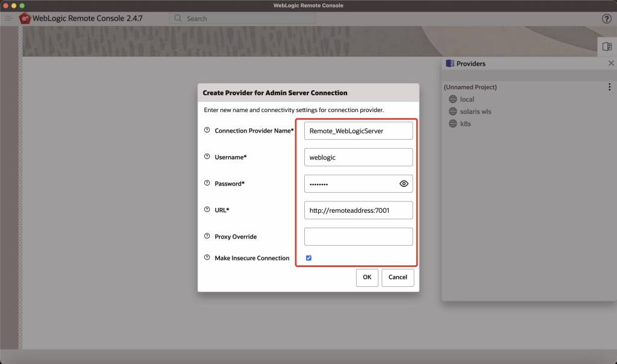Click help icon beside Connection Provider Name
Image resolution: width=617 pixels, height=364 pixels.
207,130
